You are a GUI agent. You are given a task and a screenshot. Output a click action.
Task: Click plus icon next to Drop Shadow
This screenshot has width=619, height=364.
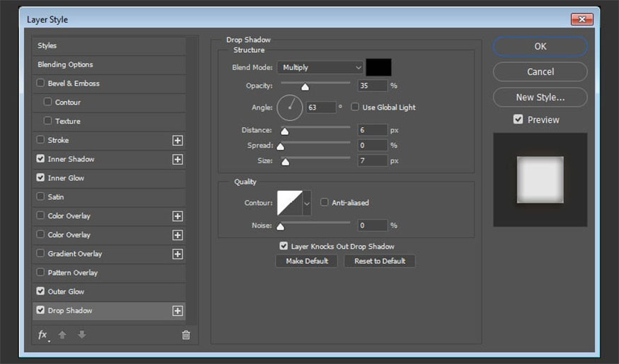tap(178, 310)
